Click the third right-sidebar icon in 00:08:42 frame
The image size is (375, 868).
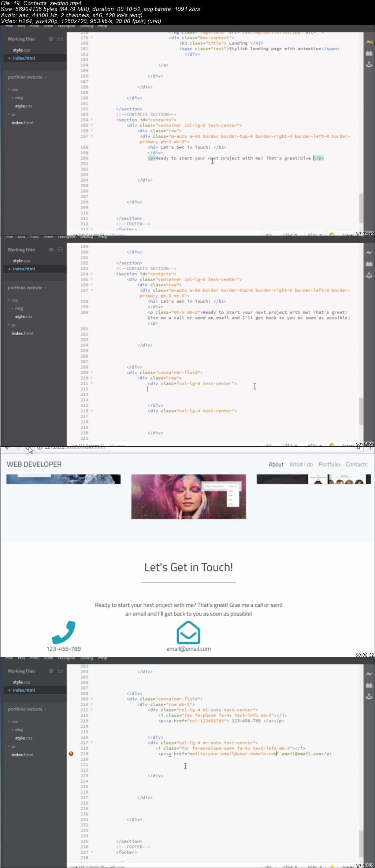coord(369,697)
